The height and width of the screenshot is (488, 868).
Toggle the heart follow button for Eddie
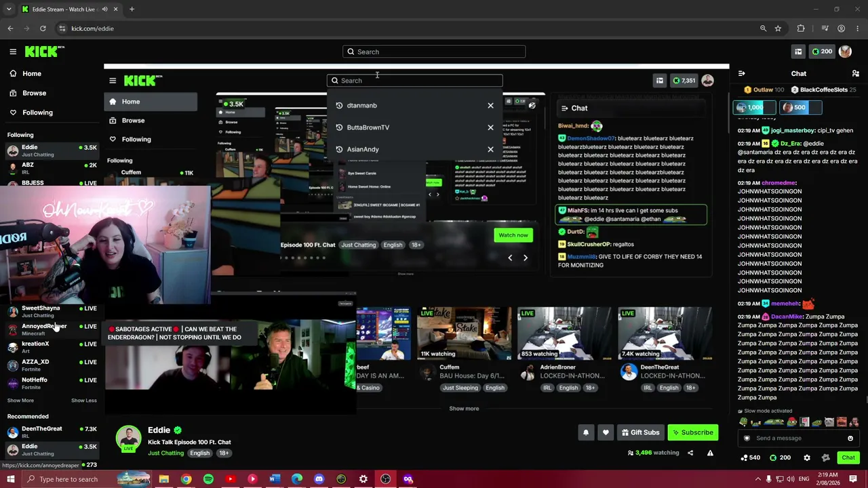coord(606,432)
